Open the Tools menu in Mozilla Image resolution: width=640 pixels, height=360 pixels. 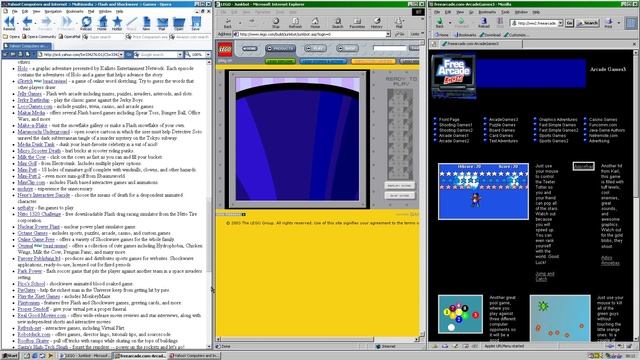click(505, 12)
